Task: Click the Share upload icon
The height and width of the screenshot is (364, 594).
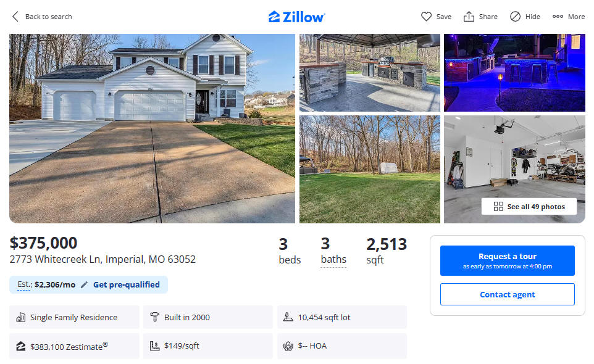Action: tap(469, 17)
